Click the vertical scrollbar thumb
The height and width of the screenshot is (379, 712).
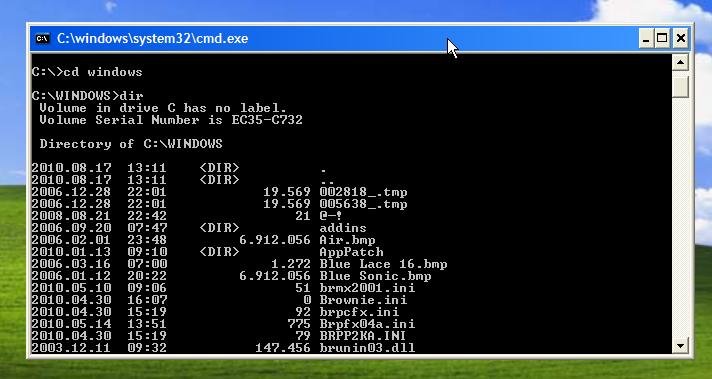point(680,86)
